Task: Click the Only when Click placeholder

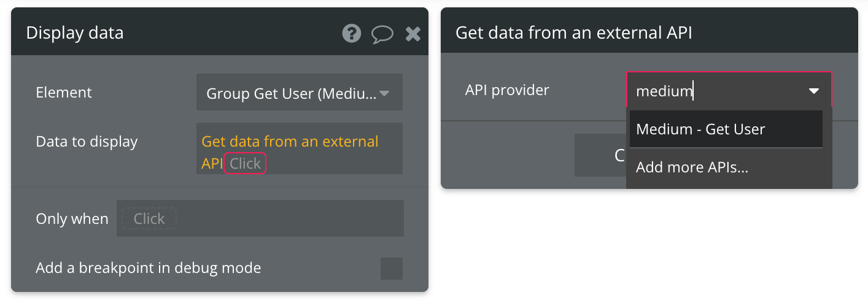Action: 149,219
